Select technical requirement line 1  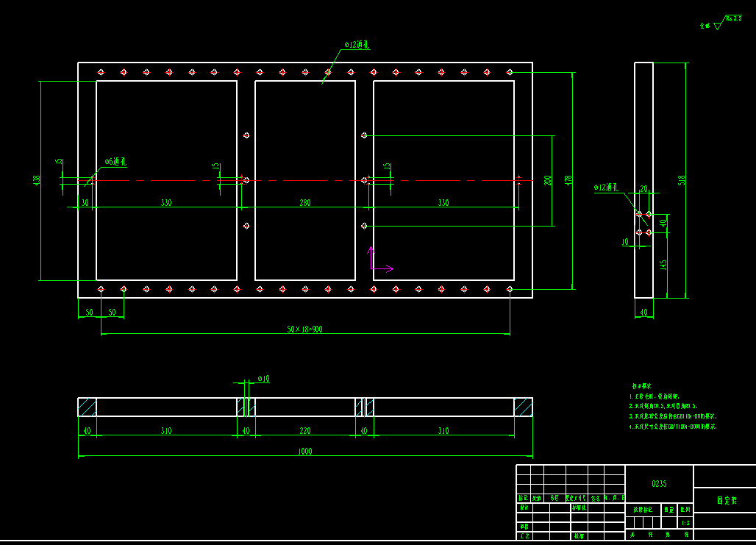pyautogui.click(x=655, y=396)
